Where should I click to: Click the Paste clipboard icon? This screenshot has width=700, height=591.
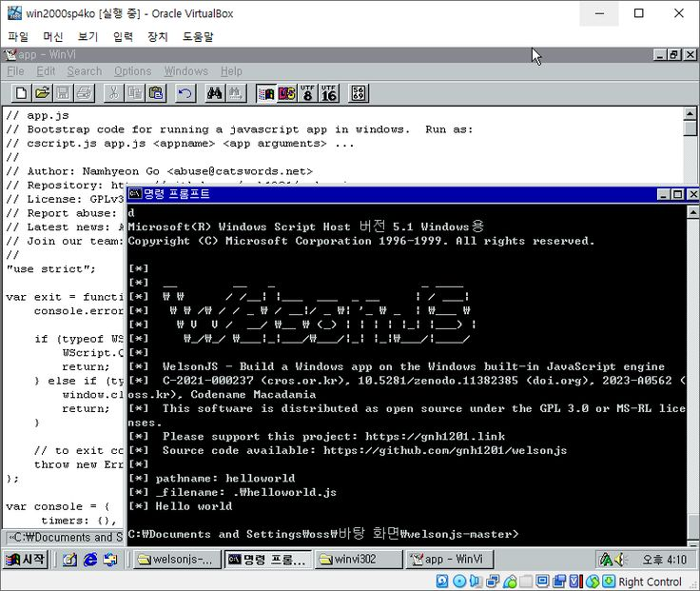[x=156, y=92]
